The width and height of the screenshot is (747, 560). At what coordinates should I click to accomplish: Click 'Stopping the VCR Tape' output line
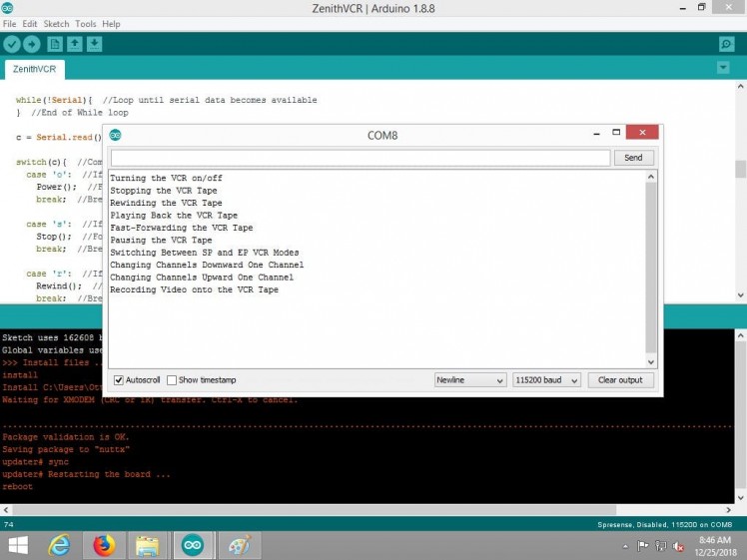[x=164, y=191]
